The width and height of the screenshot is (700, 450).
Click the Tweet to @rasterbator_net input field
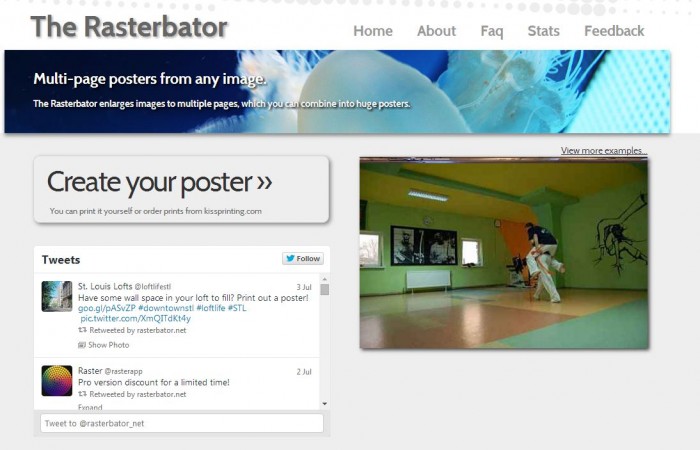click(181, 423)
